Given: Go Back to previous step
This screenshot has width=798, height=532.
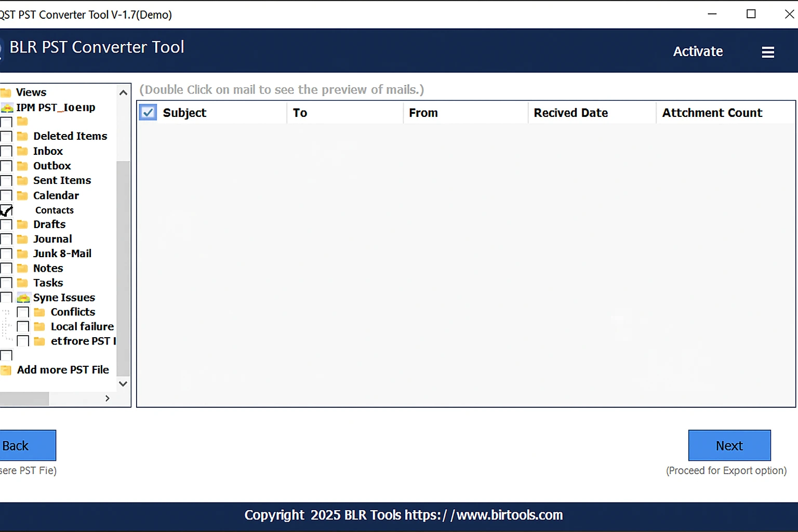Looking at the screenshot, I should click(27, 445).
